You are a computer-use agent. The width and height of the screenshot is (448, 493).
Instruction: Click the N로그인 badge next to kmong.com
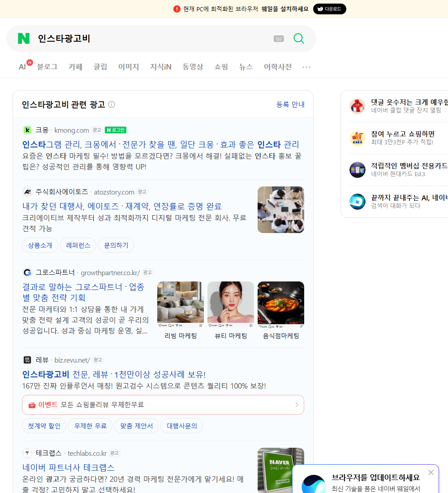pos(116,130)
